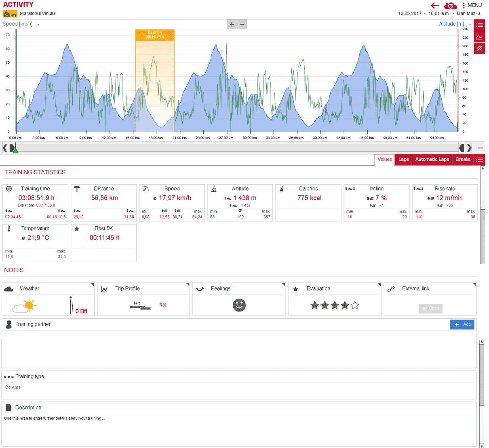The width and height of the screenshot is (489, 448).
Task: Click the External link Open button
Action: (x=430, y=308)
